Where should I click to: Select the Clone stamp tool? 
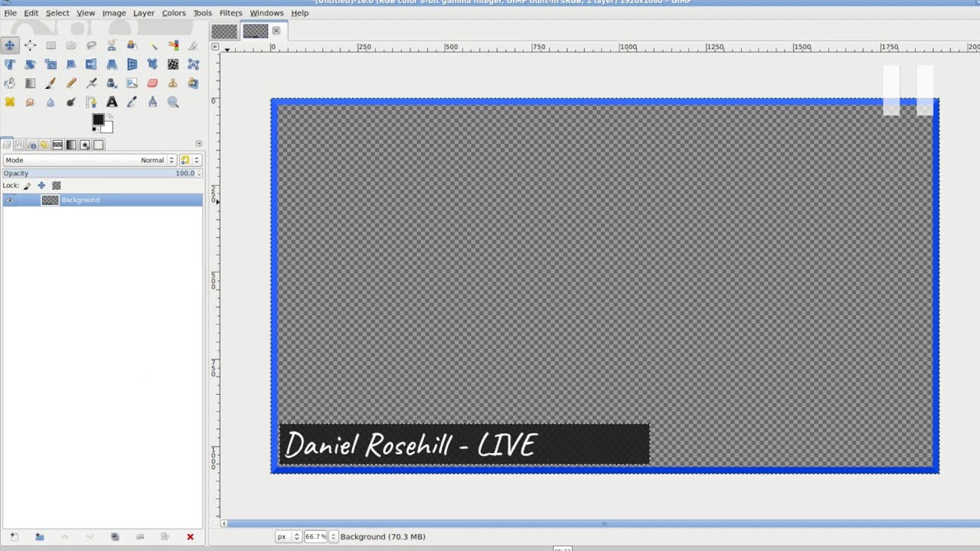[x=173, y=83]
